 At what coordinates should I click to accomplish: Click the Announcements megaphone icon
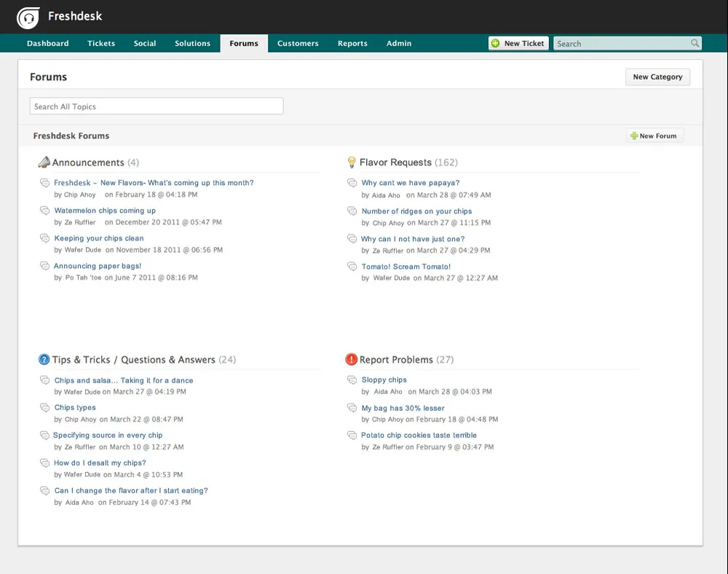pyautogui.click(x=44, y=162)
